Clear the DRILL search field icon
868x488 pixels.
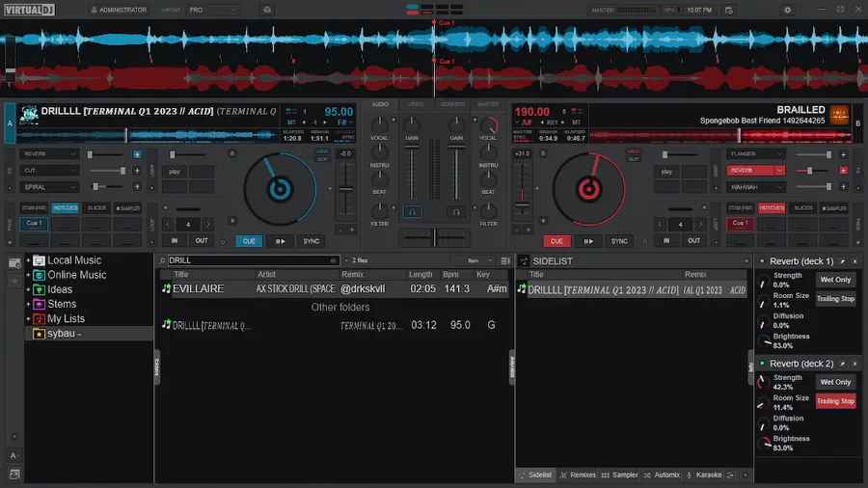[334, 260]
